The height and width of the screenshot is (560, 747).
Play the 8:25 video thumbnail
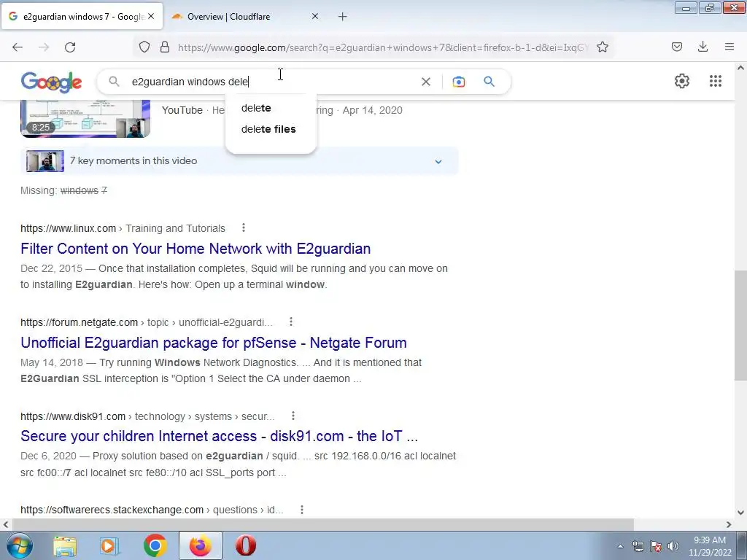(85, 119)
